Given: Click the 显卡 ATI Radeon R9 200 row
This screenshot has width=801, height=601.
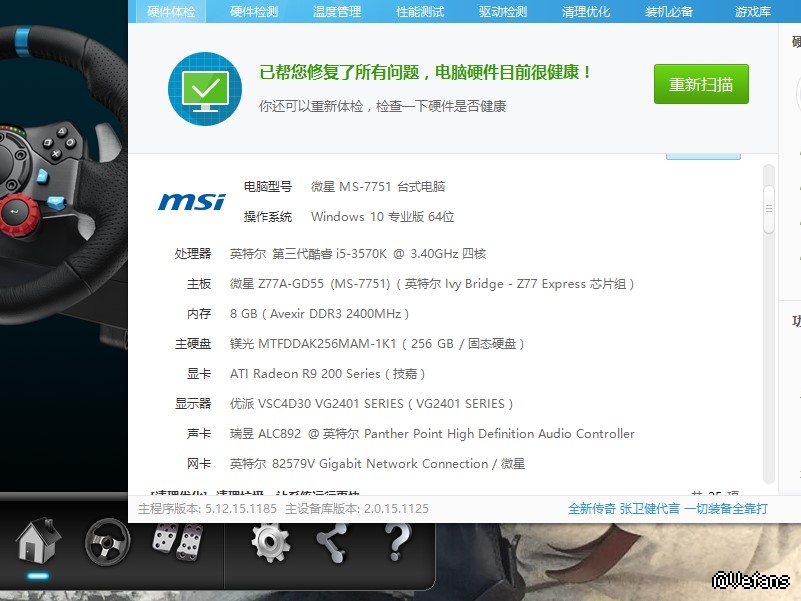Looking at the screenshot, I should [327, 374].
